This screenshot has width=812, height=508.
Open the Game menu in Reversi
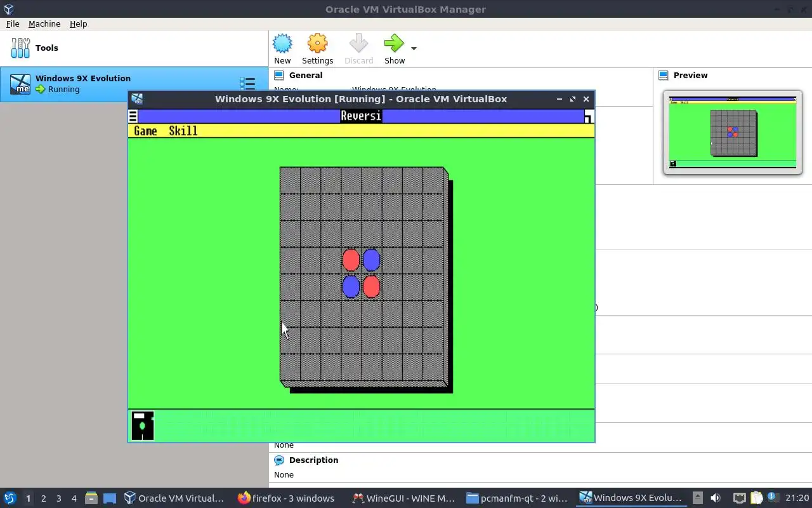pyautogui.click(x=145, y=131)
